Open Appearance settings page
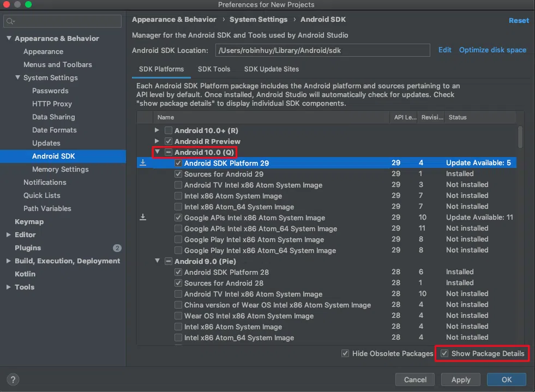This screenshot has width=535, height=392. point(43,51)
